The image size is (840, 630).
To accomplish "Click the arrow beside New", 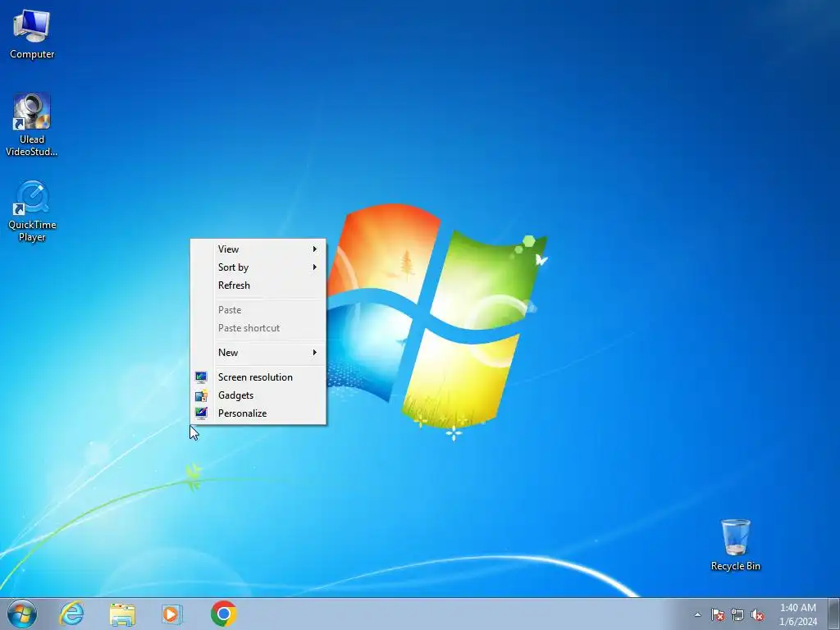I will pos(315,353).
